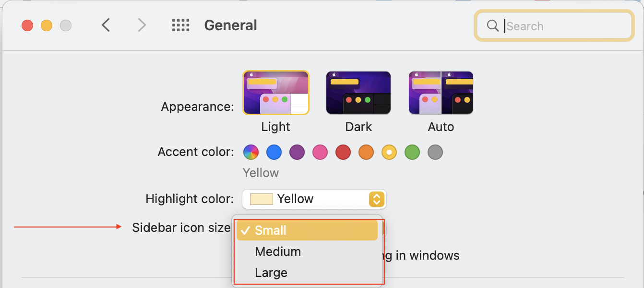644x288 pixels.
Task: Click the forward navigation arrow
Action: [142, 25]
